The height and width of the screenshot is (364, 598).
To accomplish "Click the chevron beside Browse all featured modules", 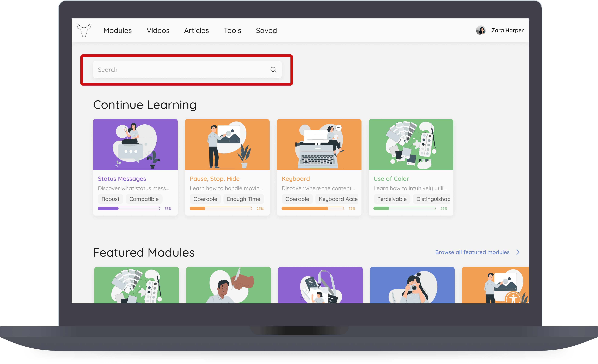I will tap(518, 252).
